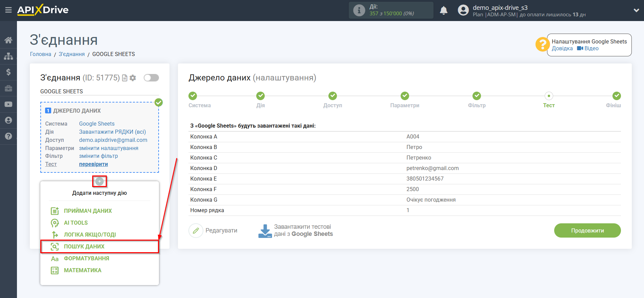This screenshot has width=644, height=298.
Task: Open the connections sitemap sidebar icon
Action: point(8,56)
